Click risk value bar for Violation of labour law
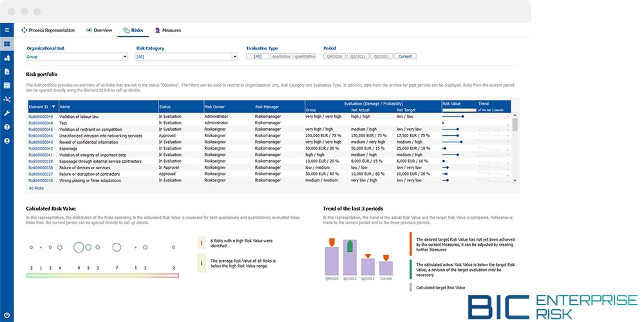 453,116
